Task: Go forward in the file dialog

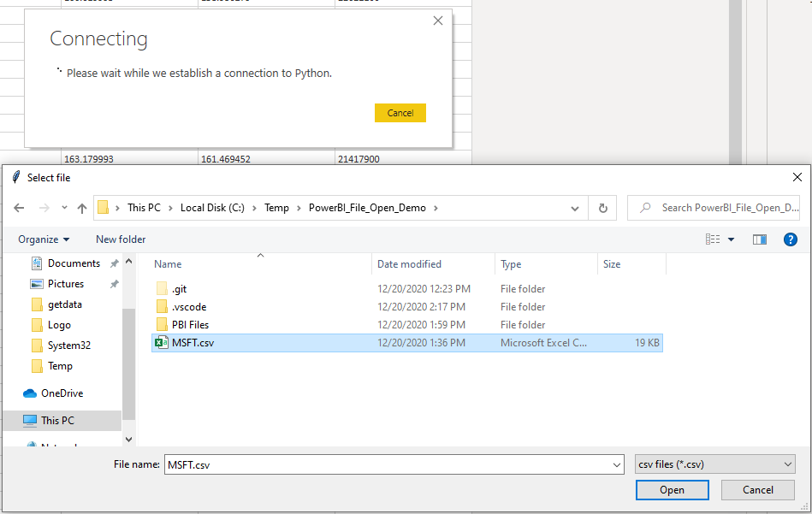Action: pyautogui.click(x=44, y=208)
